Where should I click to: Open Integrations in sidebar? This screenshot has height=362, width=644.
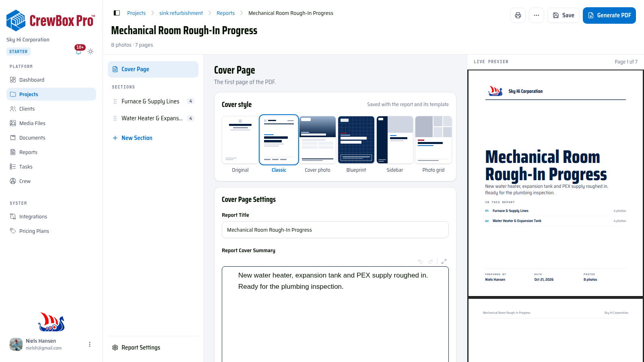coord(51,216)
